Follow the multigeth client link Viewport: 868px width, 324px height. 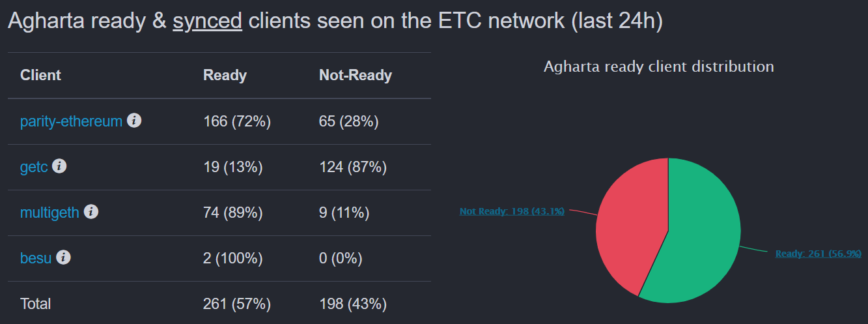(x=49, y=213)
